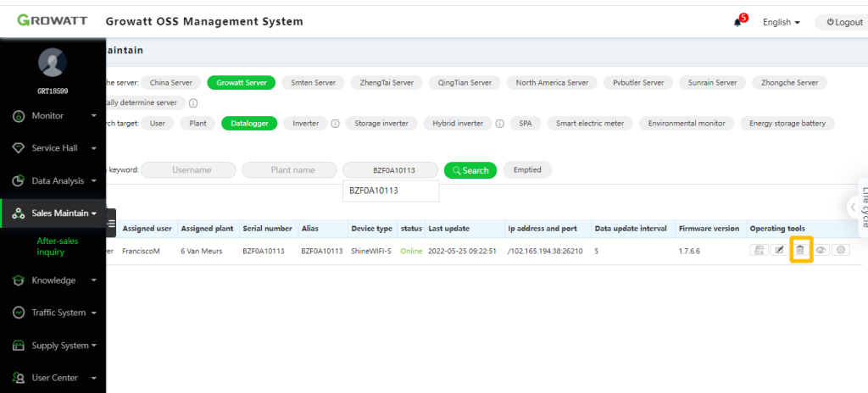Select ZhengTai Server pill
Image resolution: width=868 pixels, height=393 pixels.
tap(387, 82)
